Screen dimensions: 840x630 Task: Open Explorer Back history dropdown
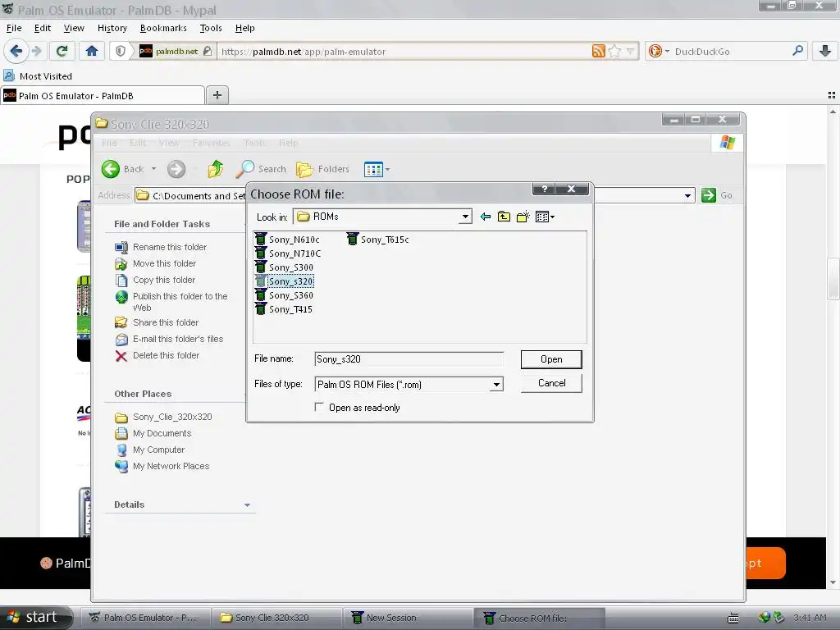point(153,169)
